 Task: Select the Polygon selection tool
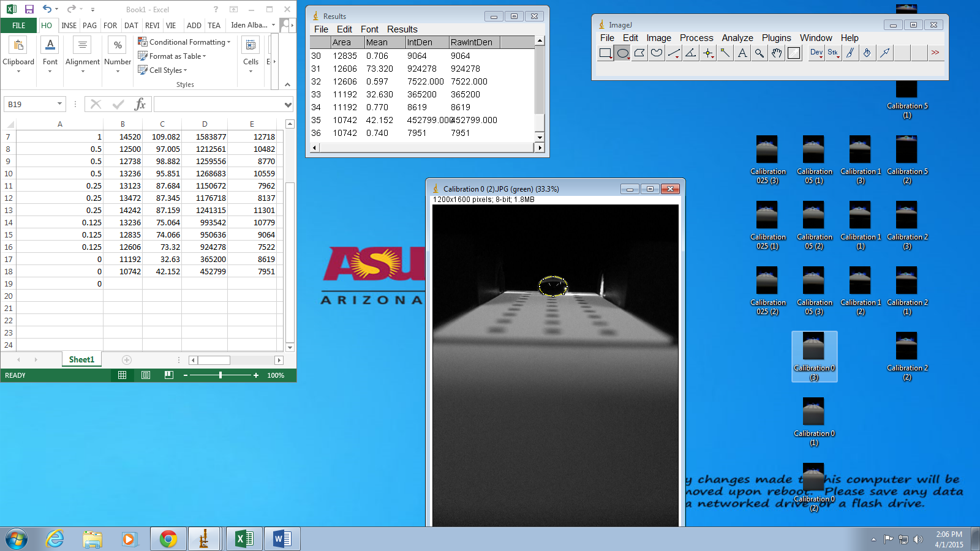point(639,53)
